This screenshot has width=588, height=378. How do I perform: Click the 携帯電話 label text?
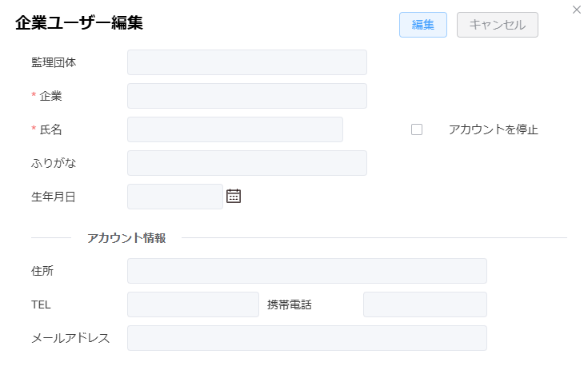(290, 305)
